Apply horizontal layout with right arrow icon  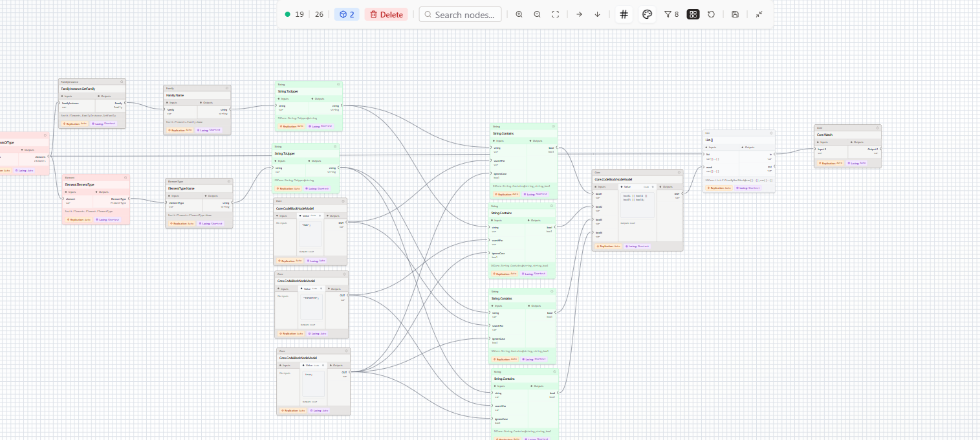pos(579,14)
